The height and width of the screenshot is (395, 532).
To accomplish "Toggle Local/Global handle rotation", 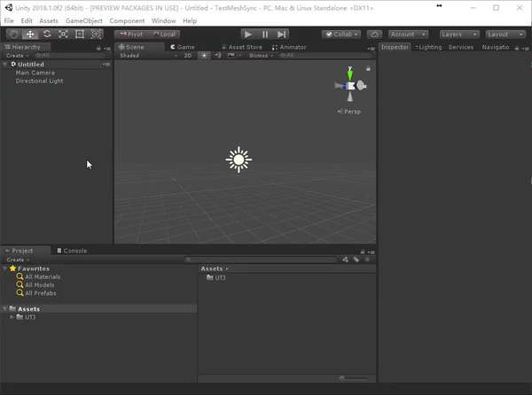I will click(x=164, y=35).
